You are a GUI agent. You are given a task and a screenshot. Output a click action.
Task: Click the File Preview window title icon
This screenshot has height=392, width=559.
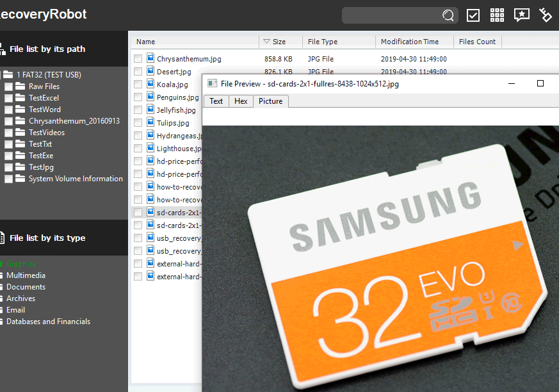pos(212,83)
